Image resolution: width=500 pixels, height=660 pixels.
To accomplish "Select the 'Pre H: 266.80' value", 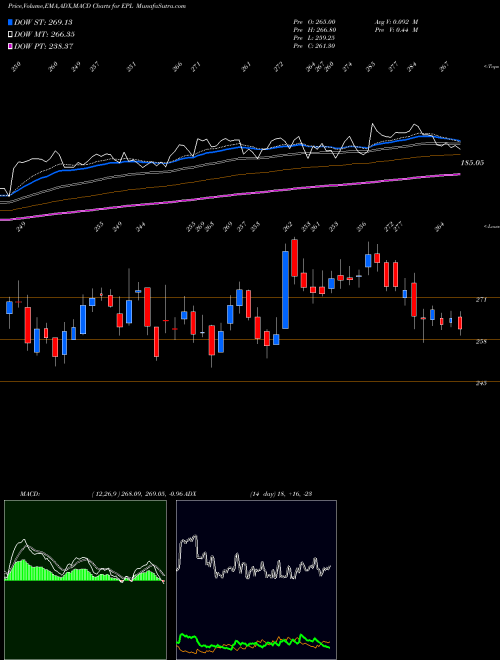I will click(x=314, y=30).
